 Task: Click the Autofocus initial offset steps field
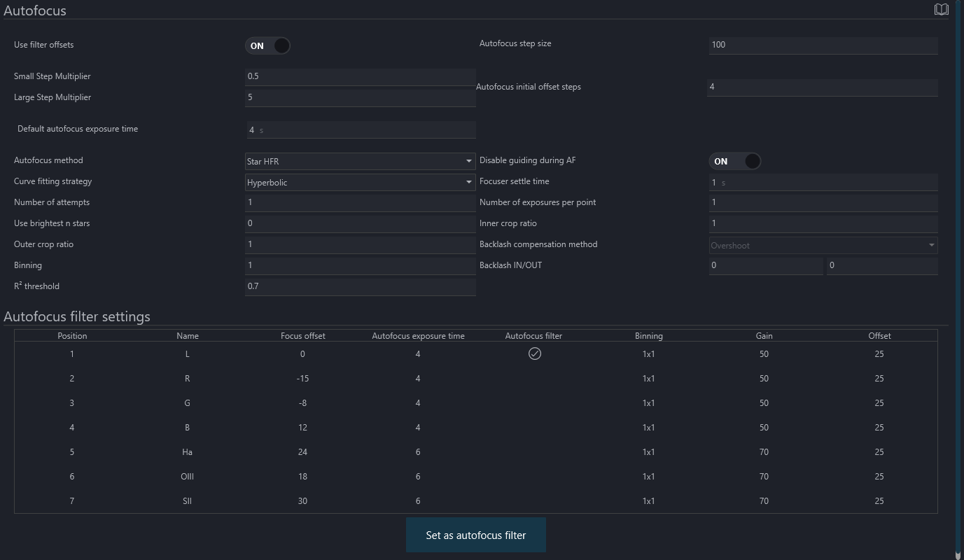coord(823,87)
